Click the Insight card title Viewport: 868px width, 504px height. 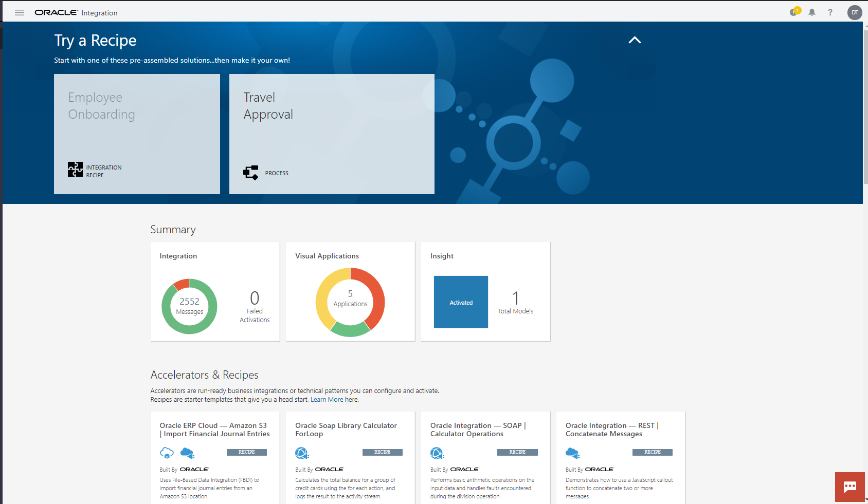point(442,256)
